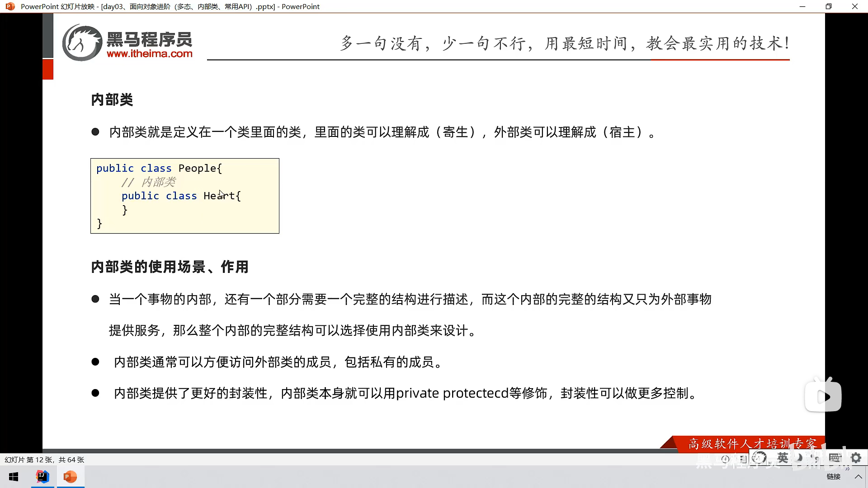Image resolution: width=868 pixels, height=488 pixels.
Task: Expand hidden system tray icons chevron
Action: tap(858, 477)
